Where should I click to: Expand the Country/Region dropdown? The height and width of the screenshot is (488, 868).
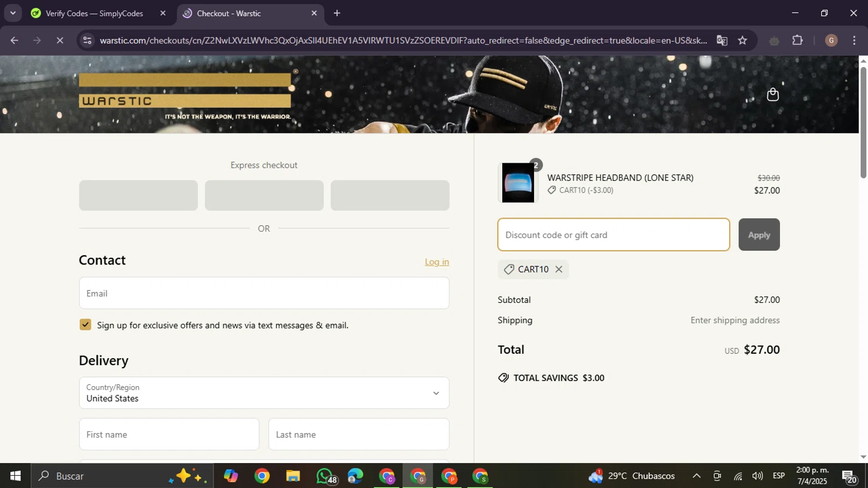tap(264, 393)
